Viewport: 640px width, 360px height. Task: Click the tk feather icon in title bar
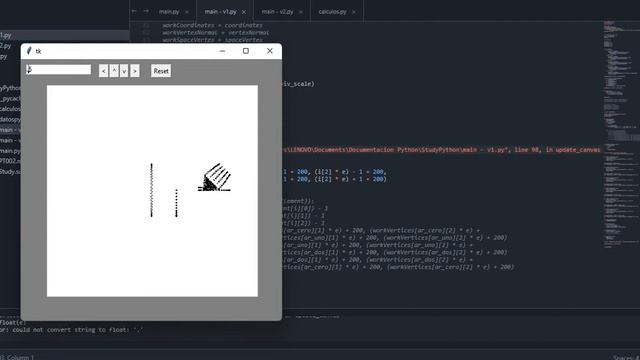(29, 51)
